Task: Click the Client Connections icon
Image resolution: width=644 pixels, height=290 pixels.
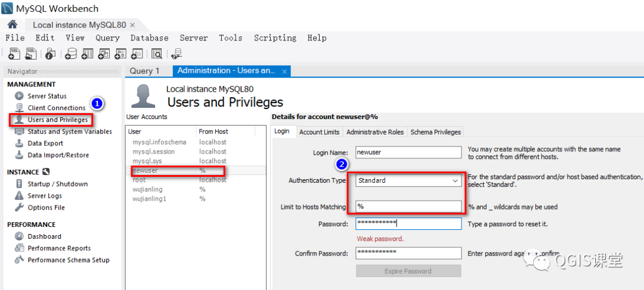Action: (x=19, y=108)
